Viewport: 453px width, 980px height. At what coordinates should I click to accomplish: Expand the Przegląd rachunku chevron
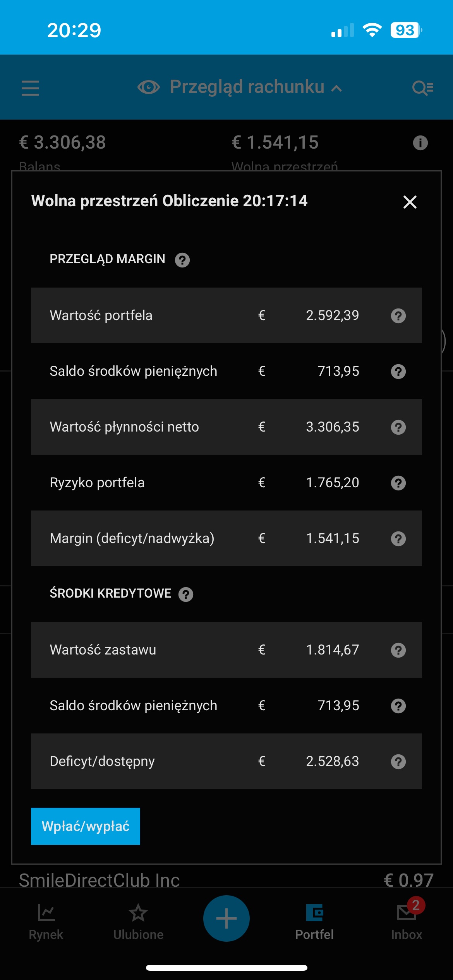[x=337, y=89]
